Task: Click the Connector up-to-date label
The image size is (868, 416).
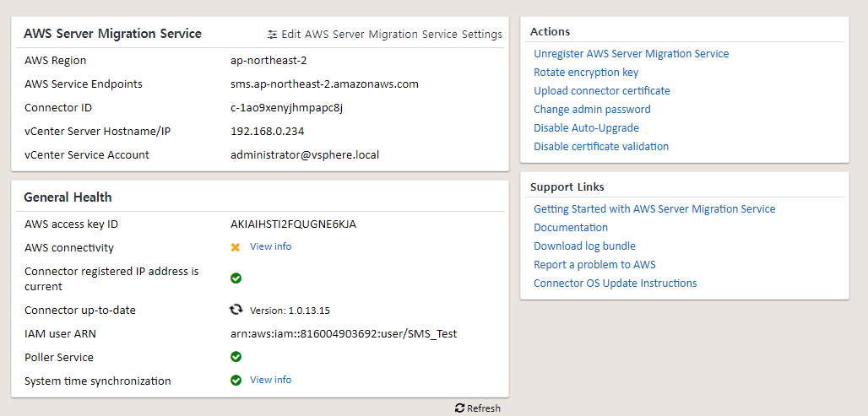Action: pos(80,311)
